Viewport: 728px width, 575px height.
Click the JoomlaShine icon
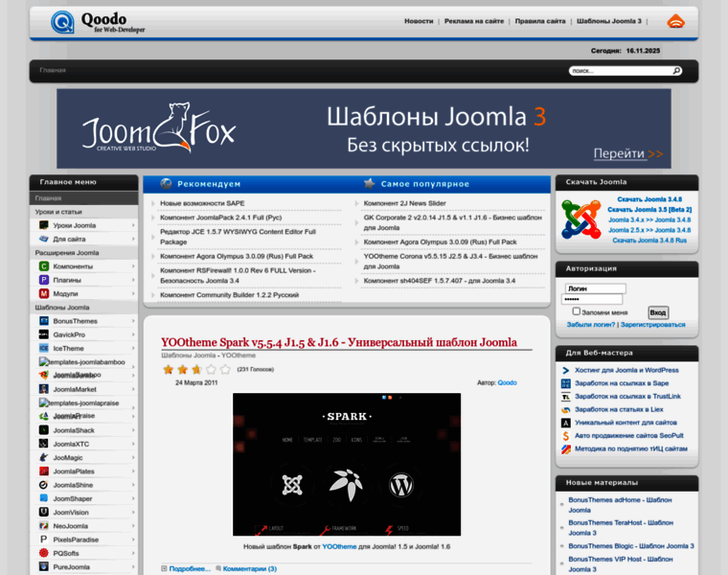(x=44, y=485)
